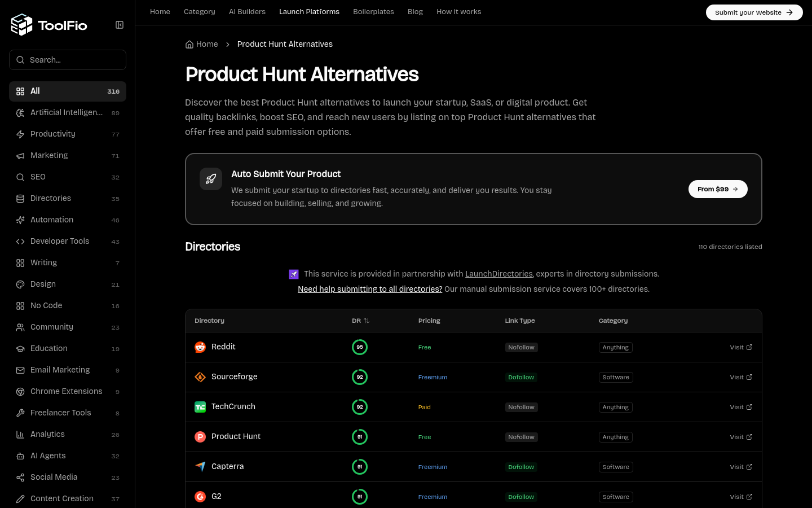Image resolution: width=812 pixels, height=508 pixels.
Task: Click the Paid pricing label for TechCrunch
Action: pyautogui.click(x=425, y=407)
